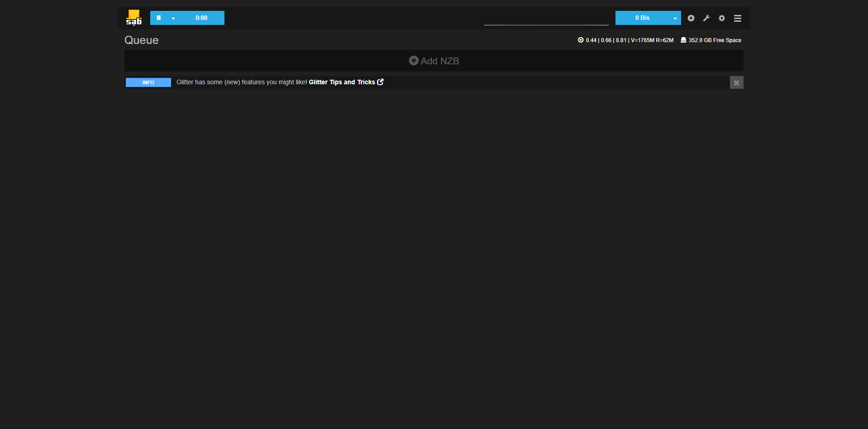
Task: Open status and interface options wrench
Action: coord(706,18)
